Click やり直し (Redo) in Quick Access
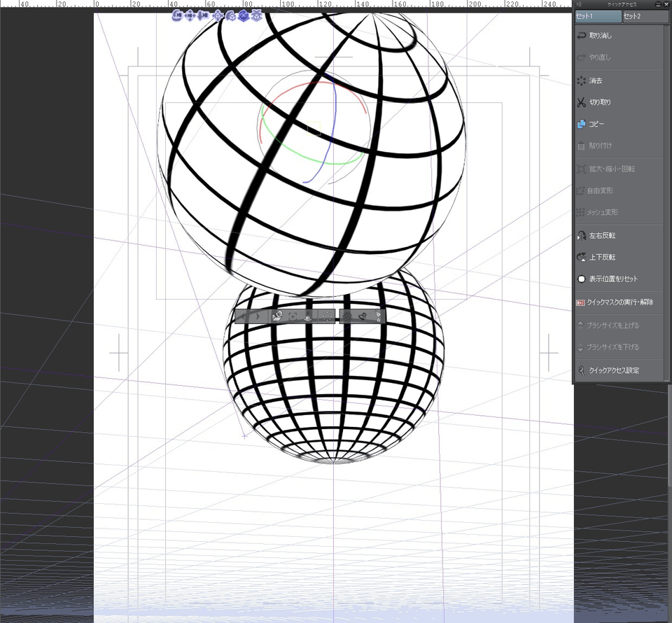This screenshot has width=672, height=623. (619, 57)
